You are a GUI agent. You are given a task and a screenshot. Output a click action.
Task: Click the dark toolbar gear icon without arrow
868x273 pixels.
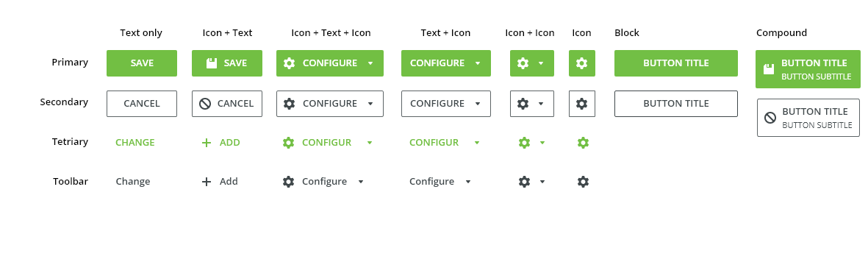click(583, 182)
